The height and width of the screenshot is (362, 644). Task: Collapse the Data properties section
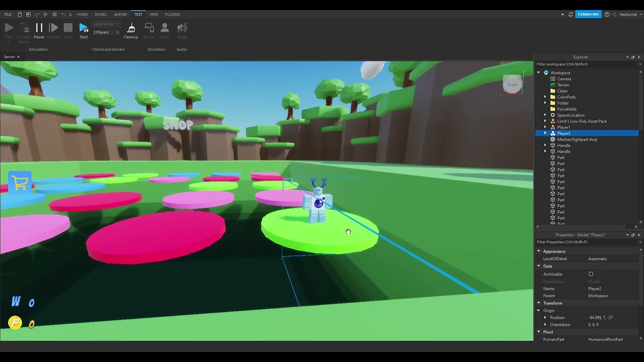tap(538, 266)
